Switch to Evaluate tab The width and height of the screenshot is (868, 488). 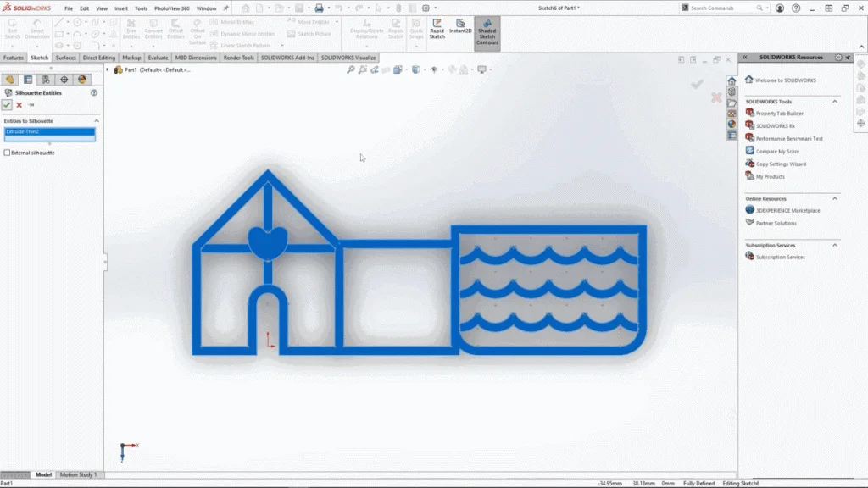coord(158,58)
